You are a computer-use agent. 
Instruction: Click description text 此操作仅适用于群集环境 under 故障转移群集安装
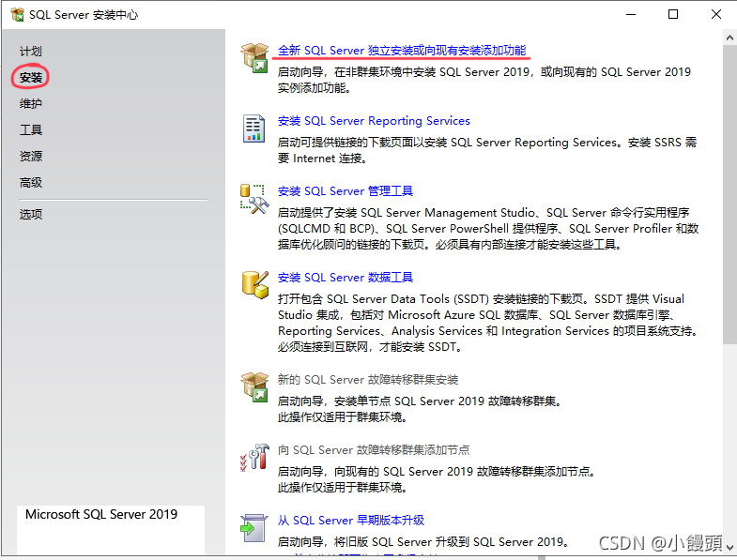(342, 417)
